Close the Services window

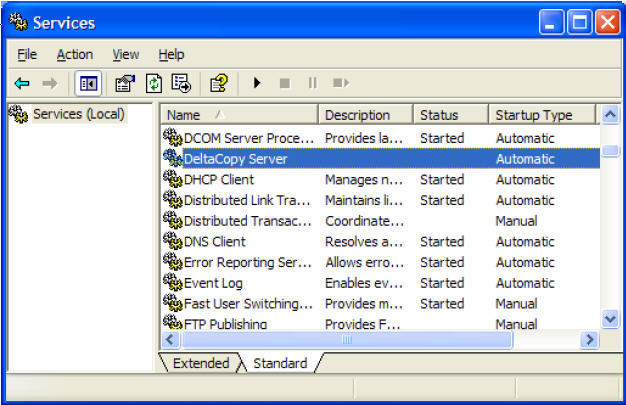(608, 22)
